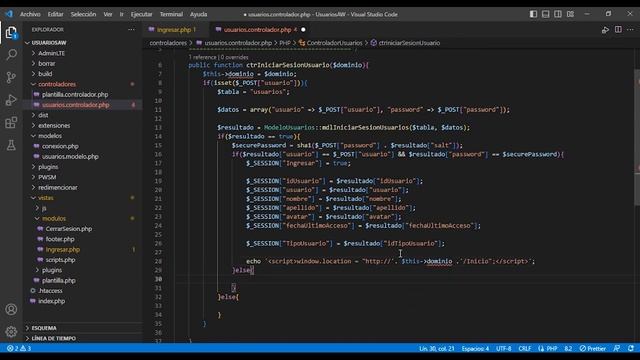
Task: Open the editor more actions ellipsis
Action: pyautogui.click(x=630, y=29)
